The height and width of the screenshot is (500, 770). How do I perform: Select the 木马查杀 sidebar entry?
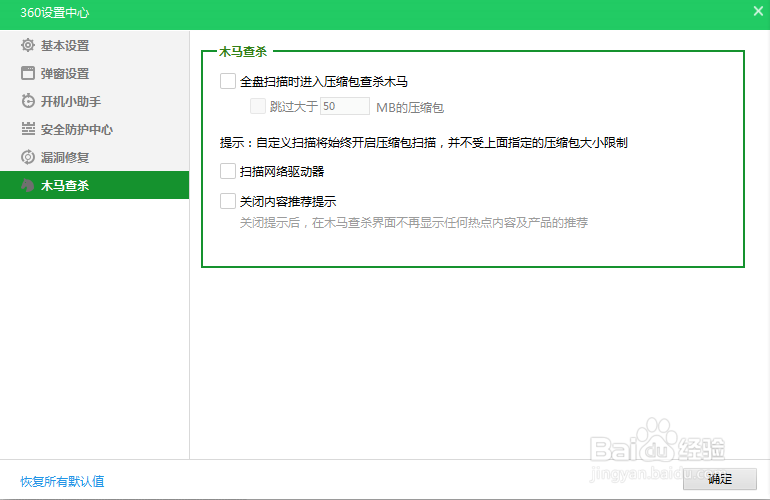coord(94,185)
